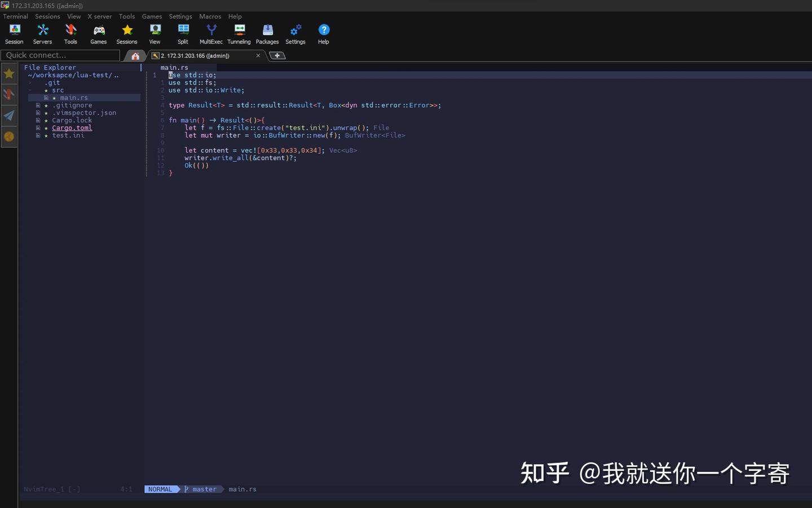Click the main.rs filename in statusline
This screenshot has width=812, height=508.
click(242, 489)
